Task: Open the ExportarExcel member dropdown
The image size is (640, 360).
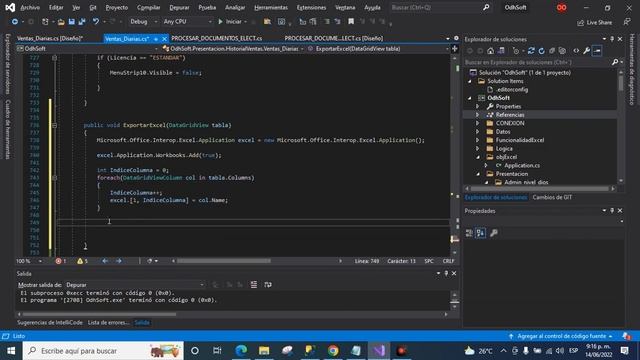Action: [378, 49]
